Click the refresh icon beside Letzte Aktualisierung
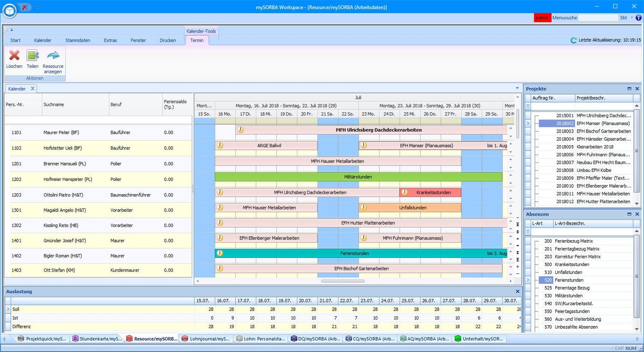The image size is (644, 352). tap(573, 40)
